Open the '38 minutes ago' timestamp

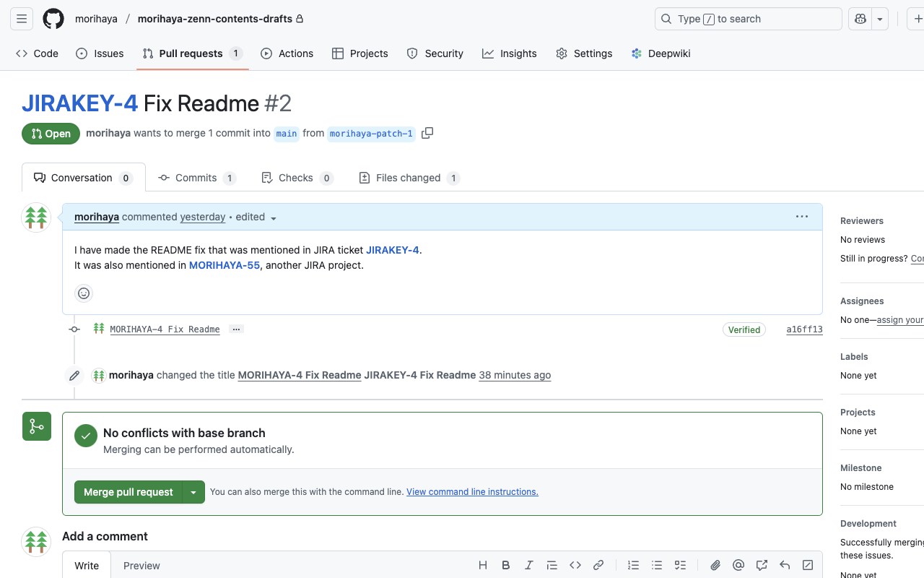515,375
